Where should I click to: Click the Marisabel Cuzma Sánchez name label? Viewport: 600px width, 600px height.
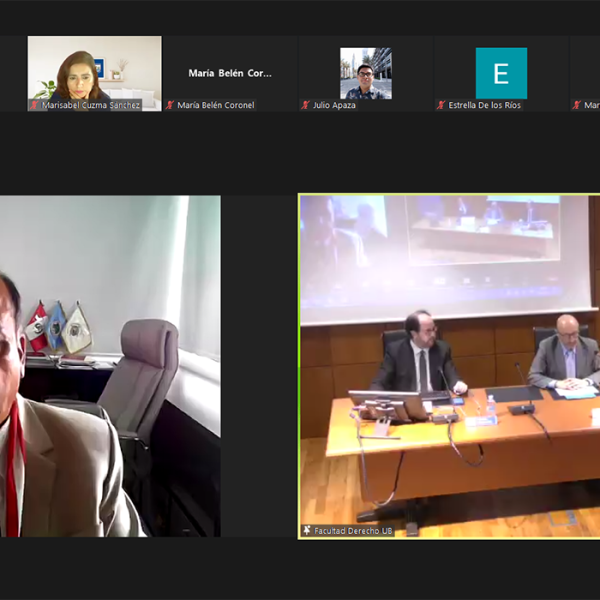[91, 105]
